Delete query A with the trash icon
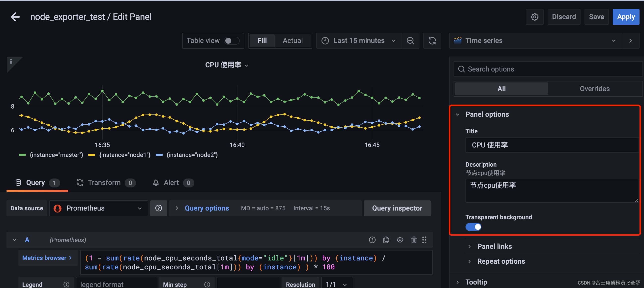644x288 pixels. [414, 240]
